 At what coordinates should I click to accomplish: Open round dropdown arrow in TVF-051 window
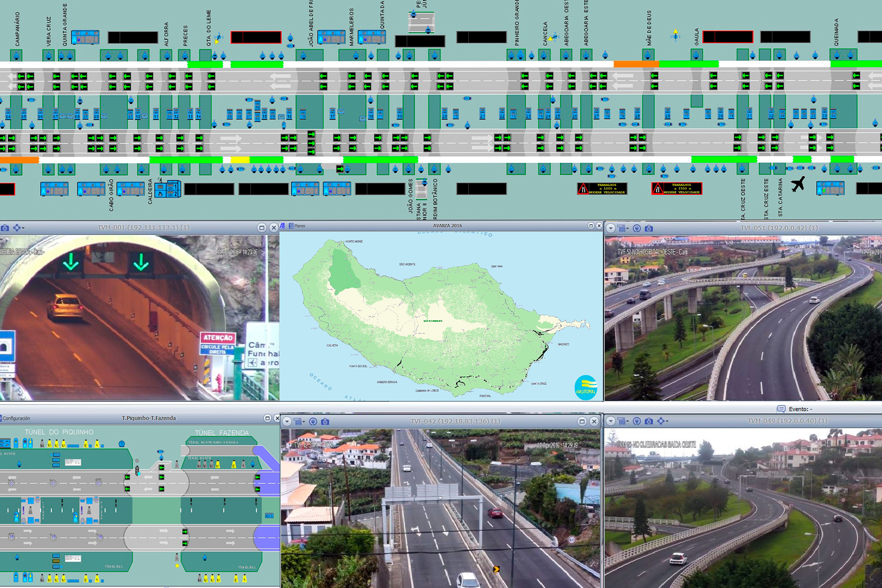coord(611,228)
